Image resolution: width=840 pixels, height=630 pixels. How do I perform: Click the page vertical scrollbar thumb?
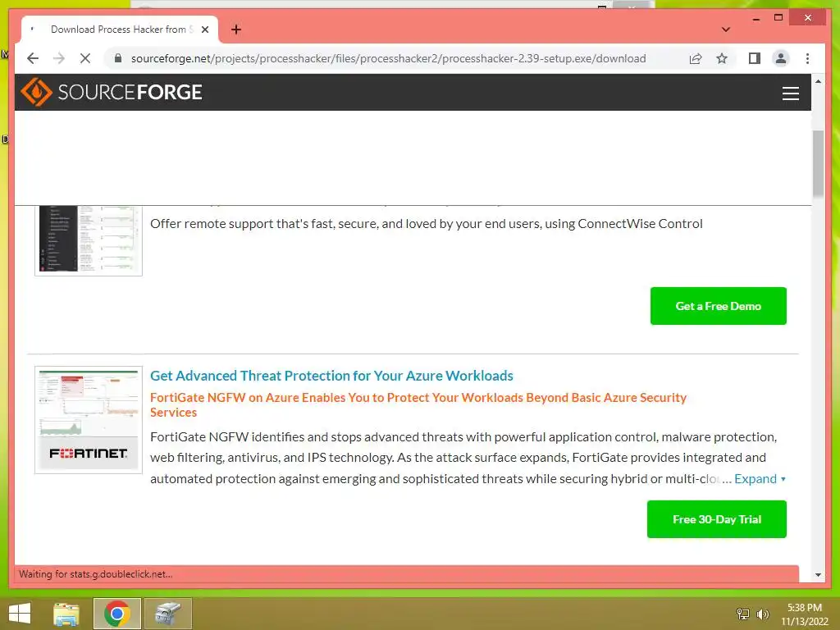(x=818, y=163)
